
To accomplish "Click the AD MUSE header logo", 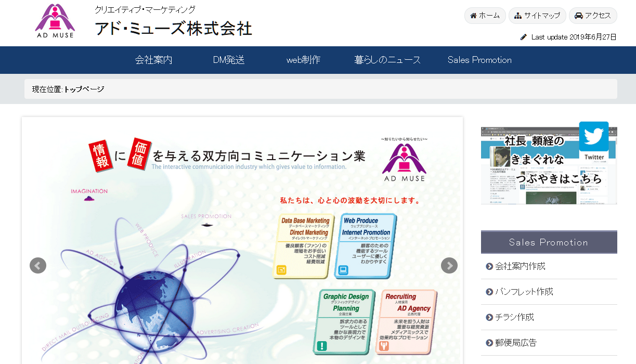I will (55, 21).
